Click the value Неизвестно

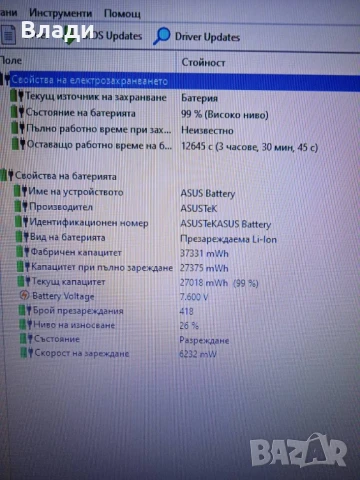pyautogui.click(x=207, y=130)
